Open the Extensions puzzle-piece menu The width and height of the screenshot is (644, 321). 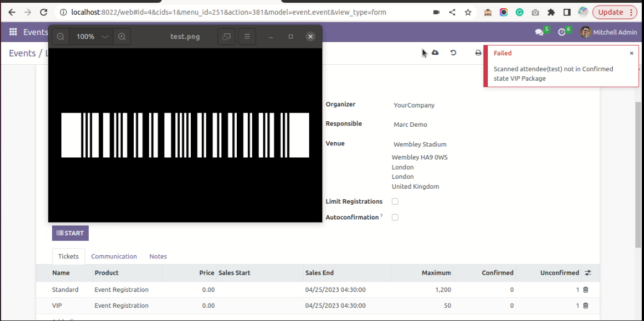pyautogui.click(x=551, y=12)
